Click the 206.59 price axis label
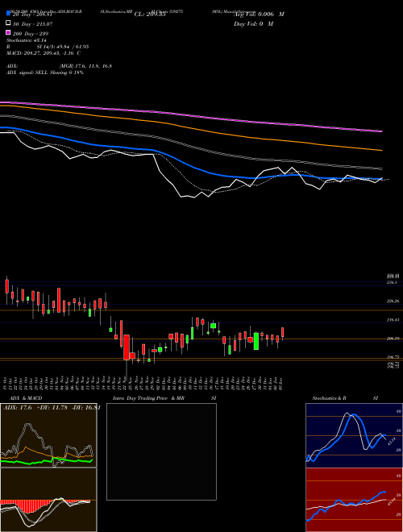 (x=393, y=339)
